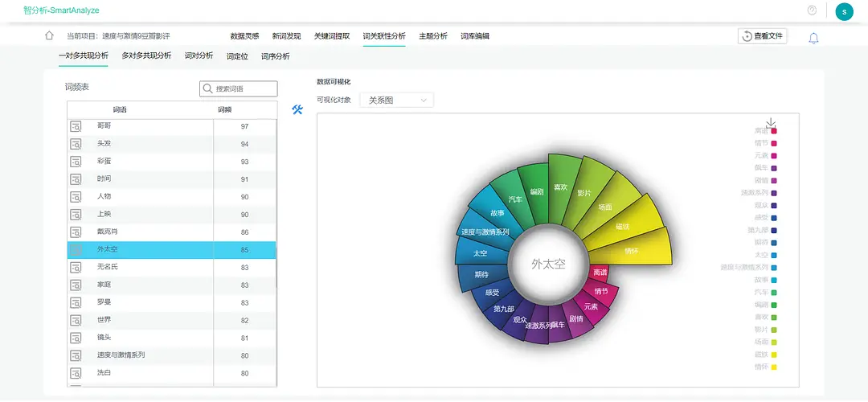This screenshot has width=868, height=402.
Task: Open the lookup icon for 彩蛋
Action: pyautogui.click(x=76, y=162)
